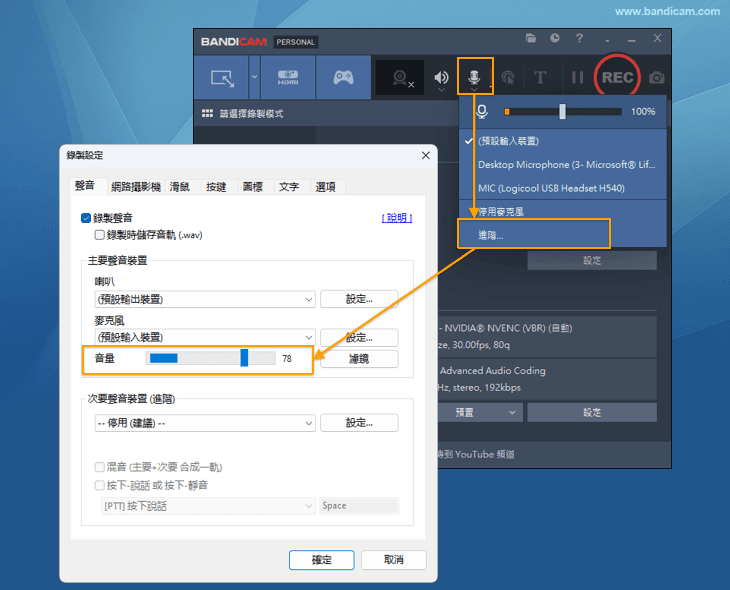Click the pause recording icon
This screenshot has width=730, height=590.
(x=577, y=77)
